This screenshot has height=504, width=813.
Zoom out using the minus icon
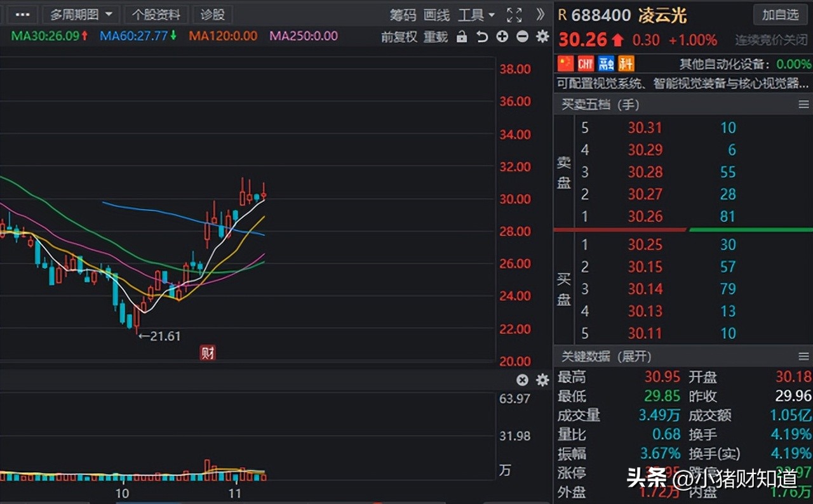click(x=522, y=37)
